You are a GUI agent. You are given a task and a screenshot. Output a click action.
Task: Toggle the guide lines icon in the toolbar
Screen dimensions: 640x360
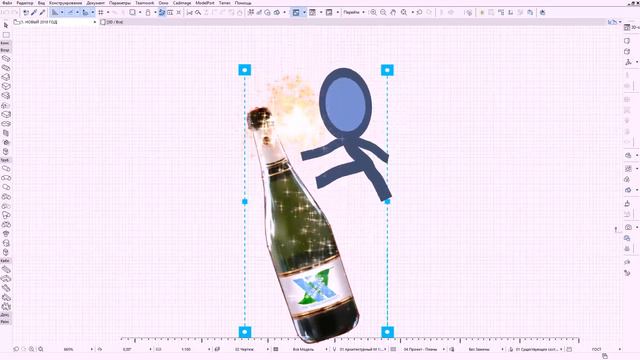coord(55,13)
